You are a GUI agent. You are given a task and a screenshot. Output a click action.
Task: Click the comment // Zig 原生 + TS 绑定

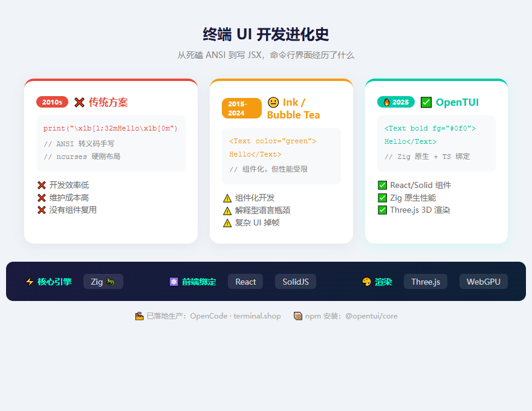point(427,157)
